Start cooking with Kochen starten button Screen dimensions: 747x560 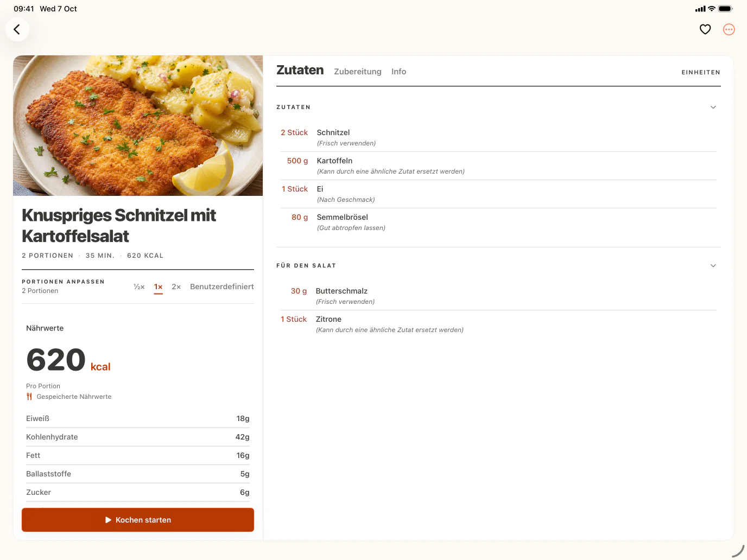point(138,520)
